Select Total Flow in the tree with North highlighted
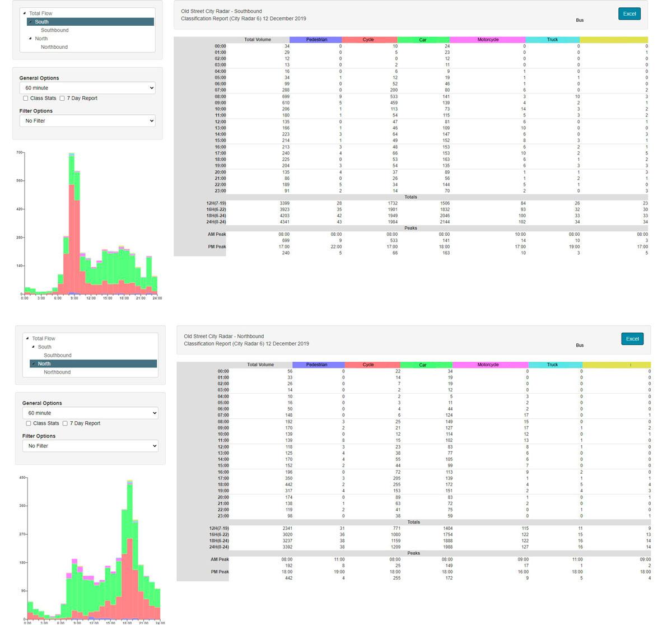The height and width of the screenshot is (625, 672). pos(44,338)
